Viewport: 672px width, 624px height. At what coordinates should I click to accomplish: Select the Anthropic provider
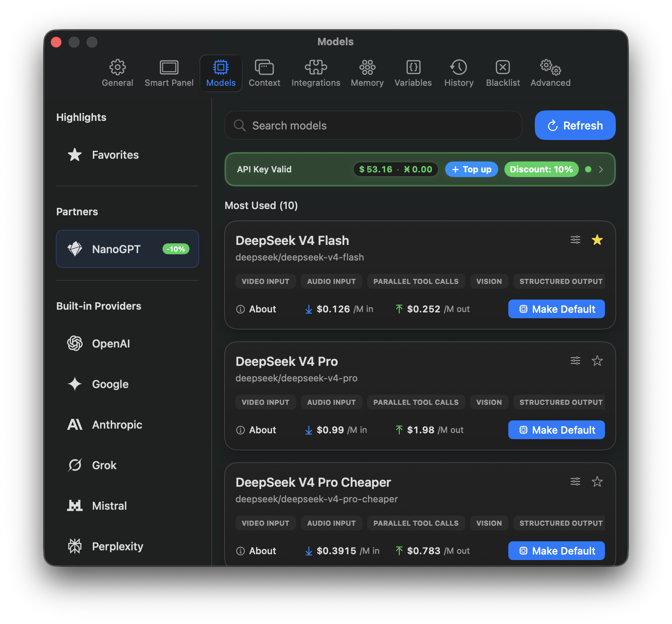point(127,425)
